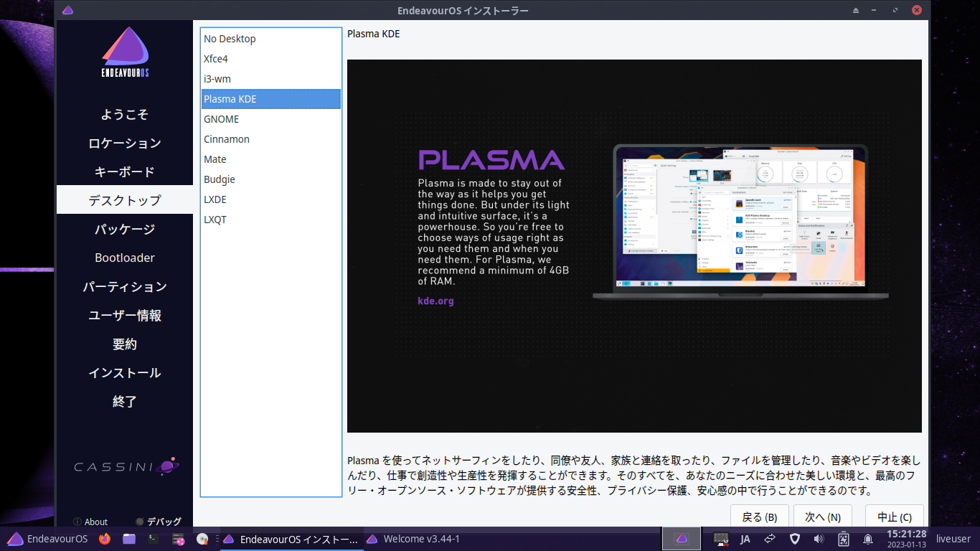Focus the EndeavourOS インストーラー taskbar entry
The image size is (980, 551).
290,539
